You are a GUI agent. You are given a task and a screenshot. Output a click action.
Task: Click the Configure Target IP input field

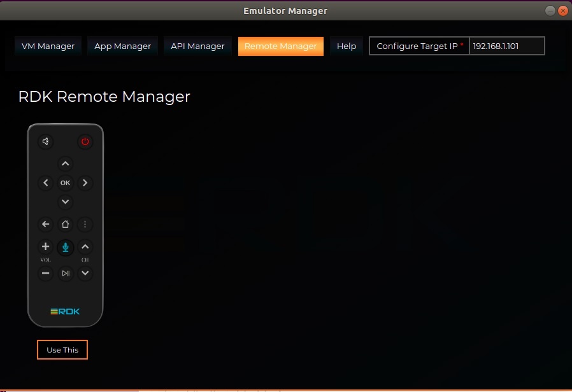506,46
